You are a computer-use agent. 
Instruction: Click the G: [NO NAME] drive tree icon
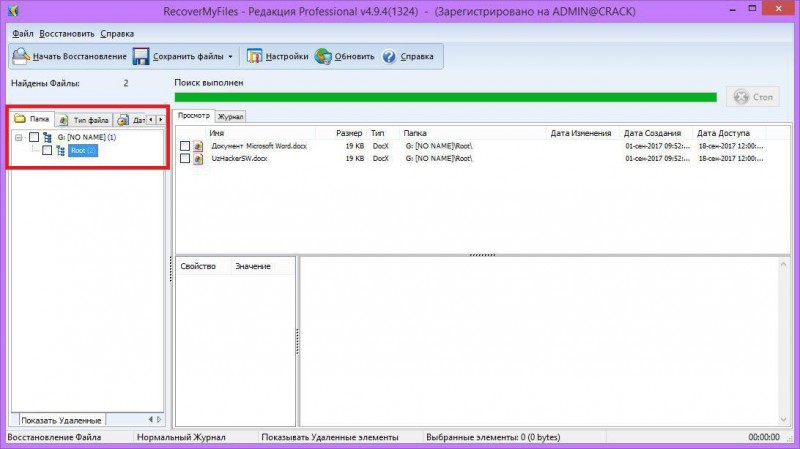tap(47, 137)
